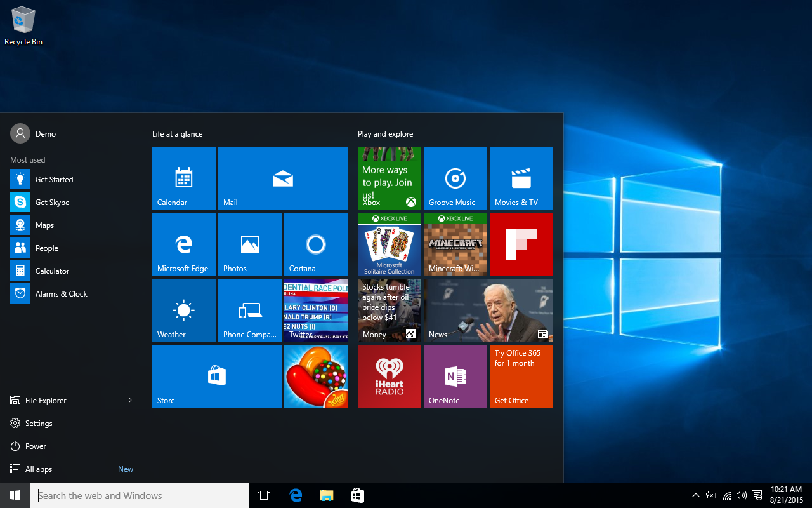The width and height of the screenshot is (812, 508).
Task: Open the Xbox tile
Action: point(390,178)
